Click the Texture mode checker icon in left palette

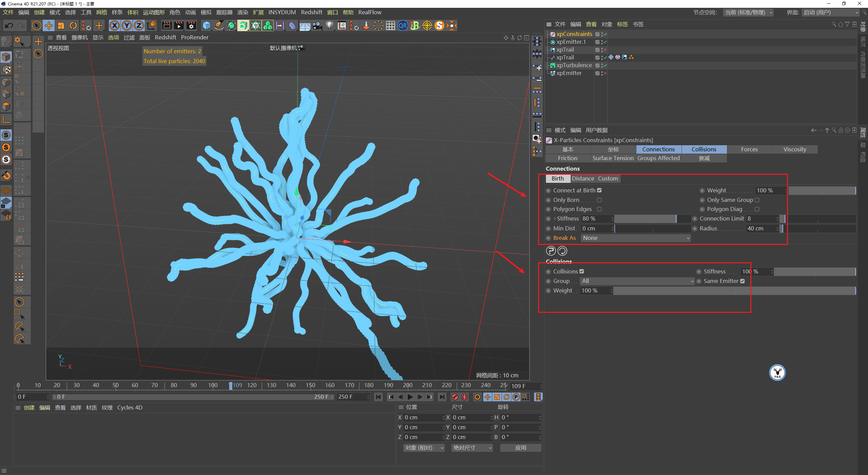point(6,70)
